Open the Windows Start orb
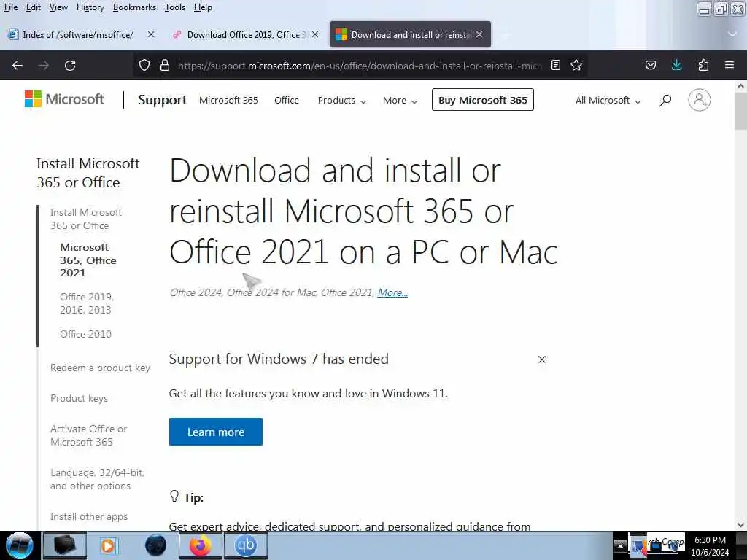The width and height of the screenshot is (747, 560). coord(20,545)
